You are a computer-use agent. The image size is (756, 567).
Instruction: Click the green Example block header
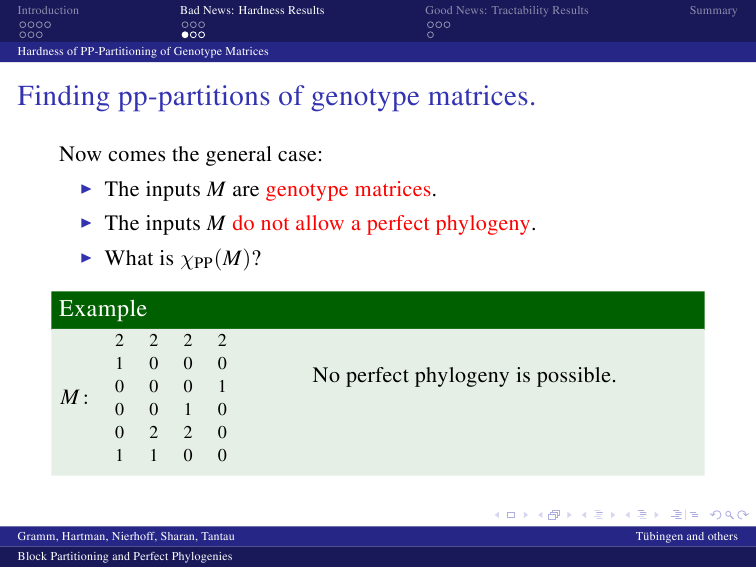(x=378, y=310)
